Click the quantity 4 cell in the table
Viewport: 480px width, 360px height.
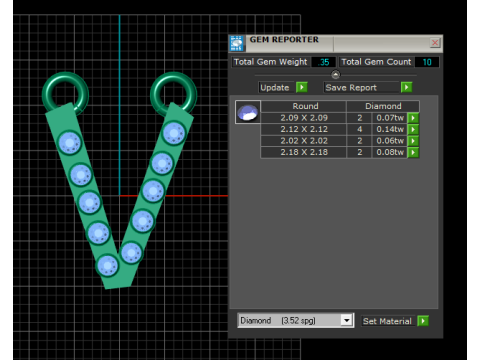coord(359,129)
